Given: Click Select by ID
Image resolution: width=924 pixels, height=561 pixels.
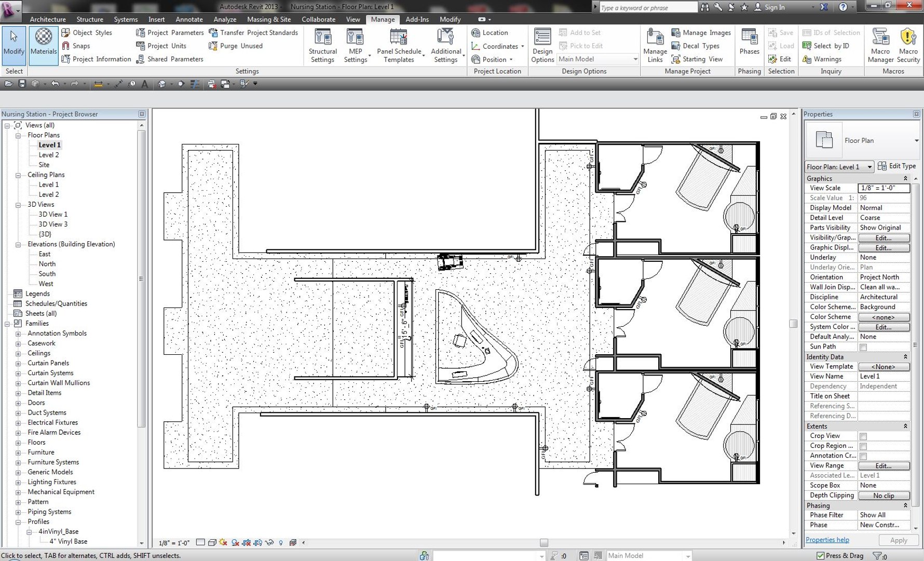Looking at the screenshot, I should [x=826, y=46].
